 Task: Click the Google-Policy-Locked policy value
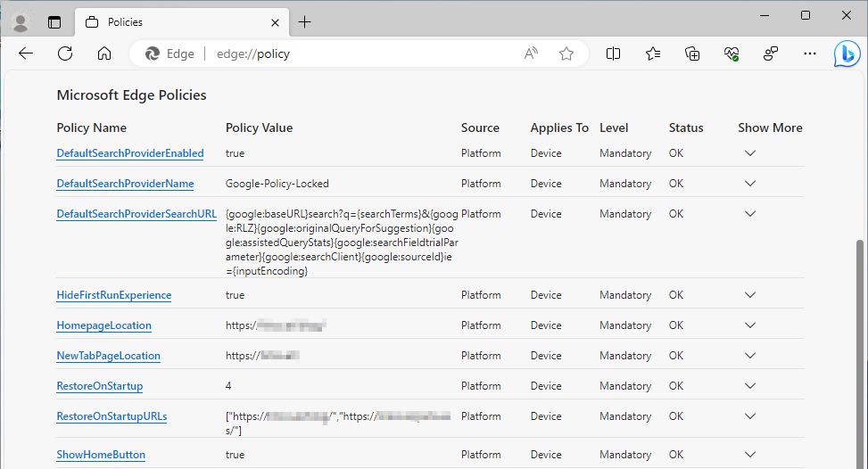pos(277,184)
